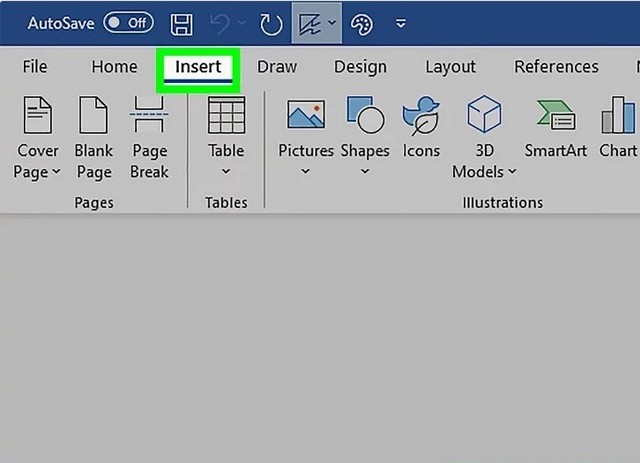640x463 pixels.
Task: Open the File menu
Action: 35,67
